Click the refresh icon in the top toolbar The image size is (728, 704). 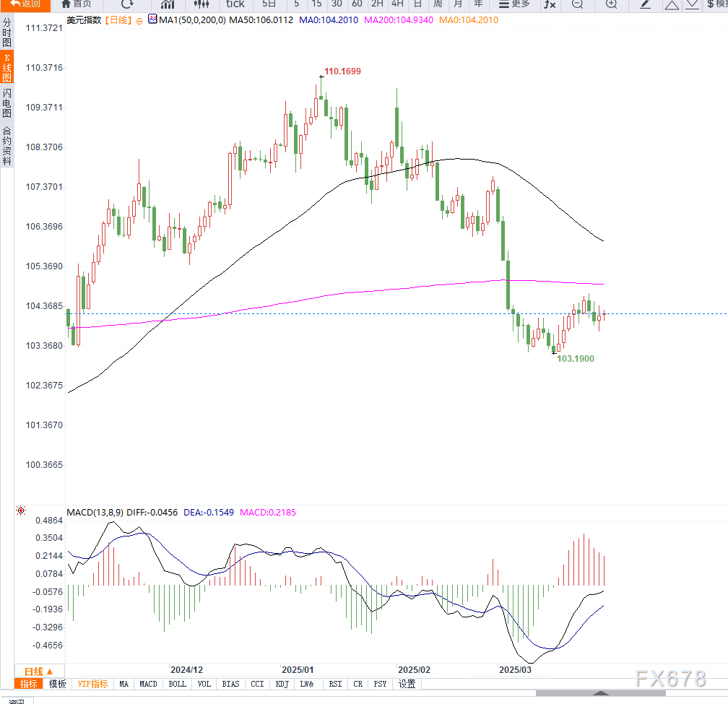pos(126,4)
